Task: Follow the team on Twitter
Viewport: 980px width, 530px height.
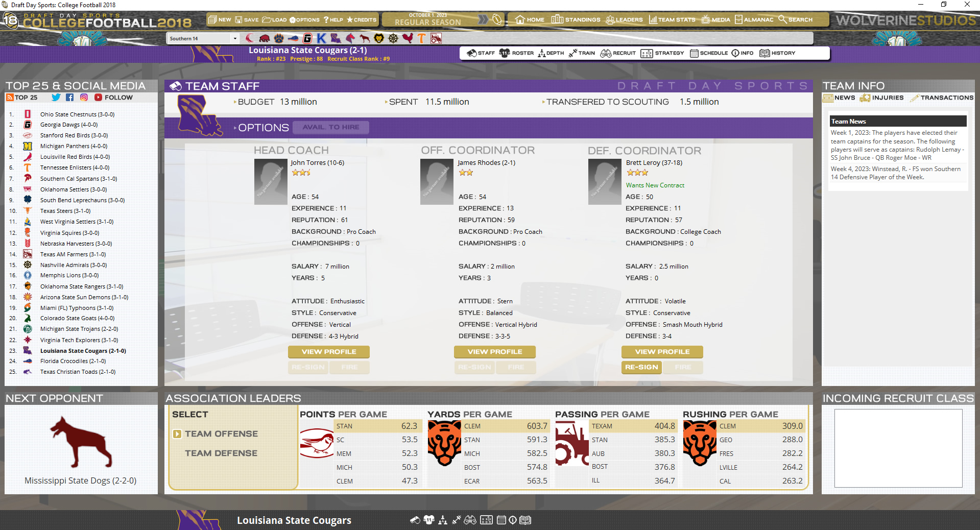Action: [x=56, y=97]
